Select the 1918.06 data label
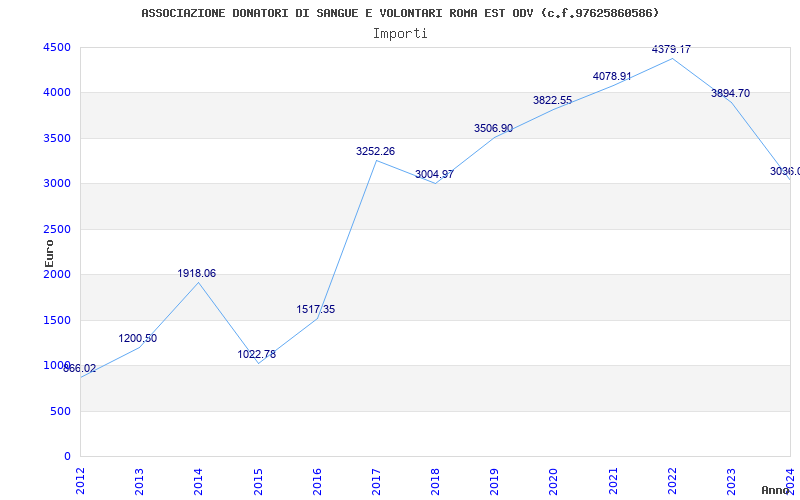Viewport: 800px width, 500px height. coord(196,273)
